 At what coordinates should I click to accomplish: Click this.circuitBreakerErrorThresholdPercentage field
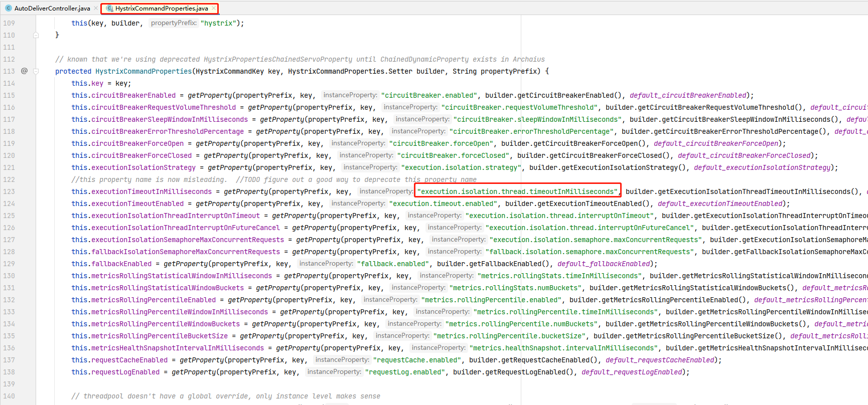point(158,131)
